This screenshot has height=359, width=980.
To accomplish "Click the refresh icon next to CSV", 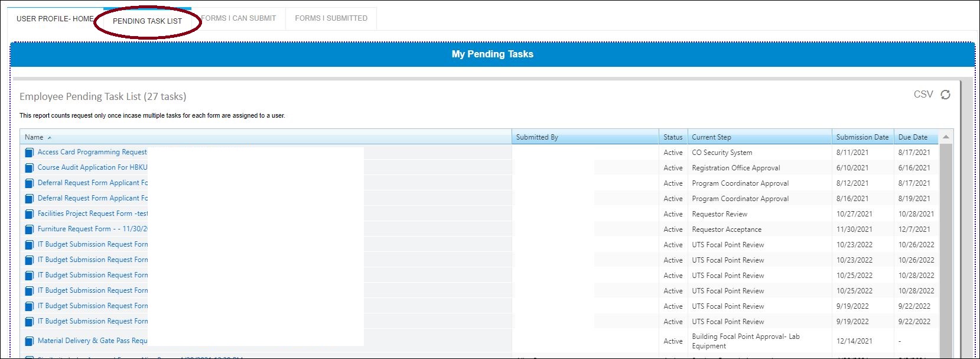I will point(945,95).
